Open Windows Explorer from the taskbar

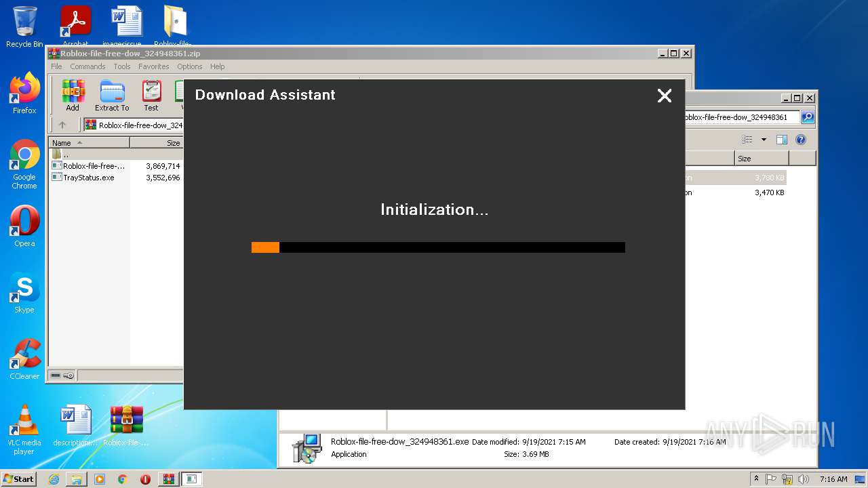tap(77, 479)
